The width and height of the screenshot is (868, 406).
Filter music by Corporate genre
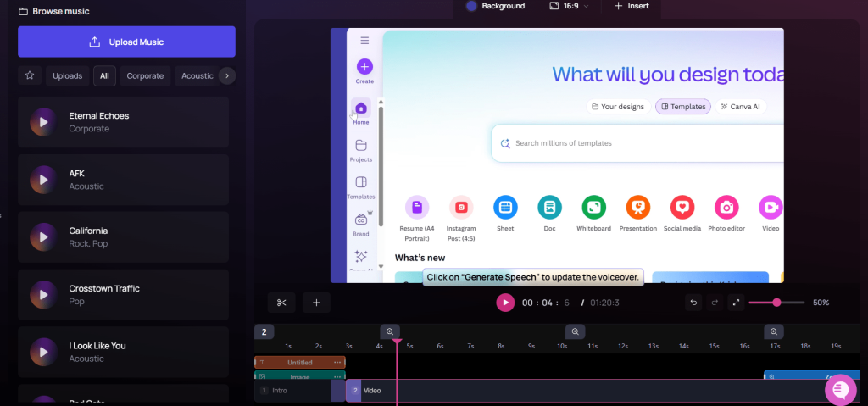(145, 76)
